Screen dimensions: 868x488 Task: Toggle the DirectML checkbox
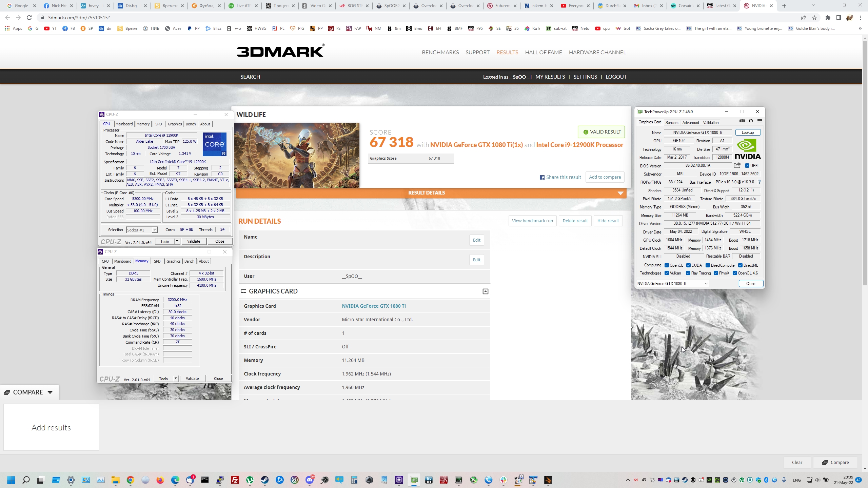[740, 265]
